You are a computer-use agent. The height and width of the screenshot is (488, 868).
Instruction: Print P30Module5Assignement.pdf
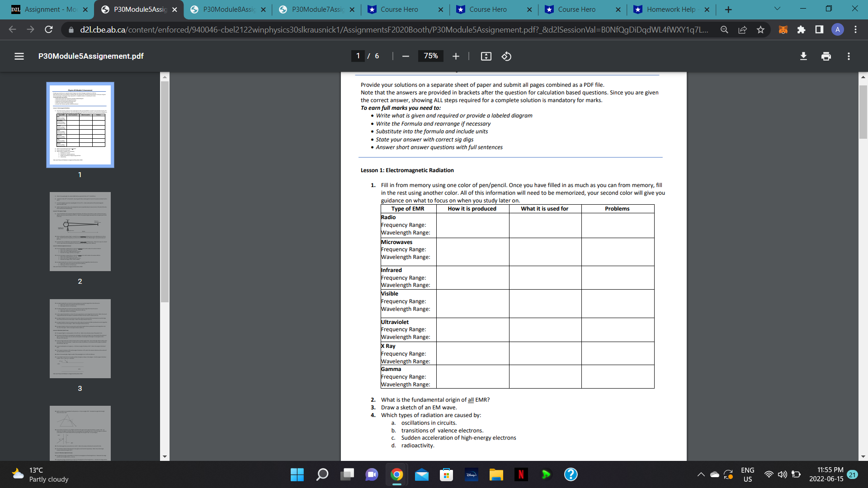coord(826,56)
